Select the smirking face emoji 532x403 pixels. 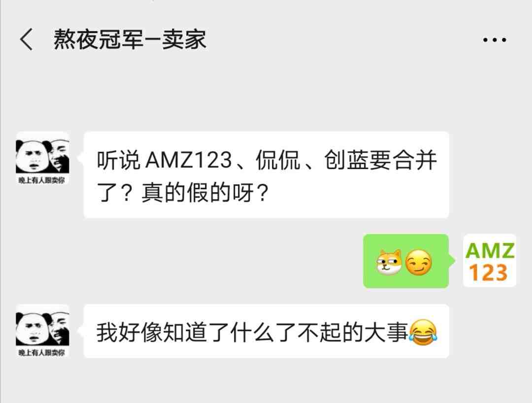pyautogui.click(x=419, y=262)
